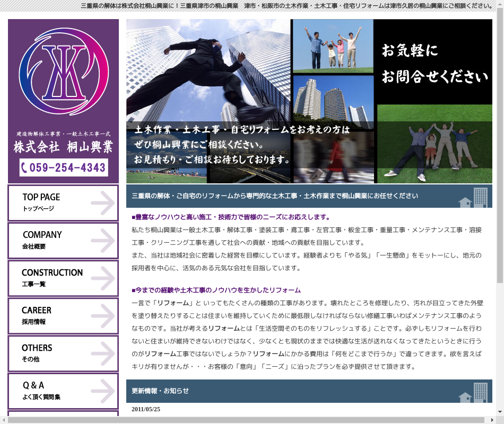Select the CAREER 採用情報 menu item
The image size is (504, 424).
(x=63, y=316)
